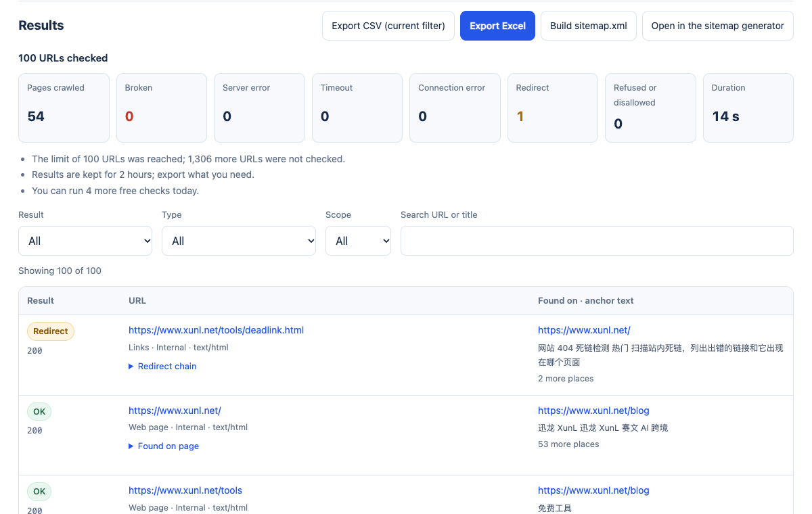Click the URL column header
The width and height of the screenshot is (812, 514).
(x=137, y=300)
